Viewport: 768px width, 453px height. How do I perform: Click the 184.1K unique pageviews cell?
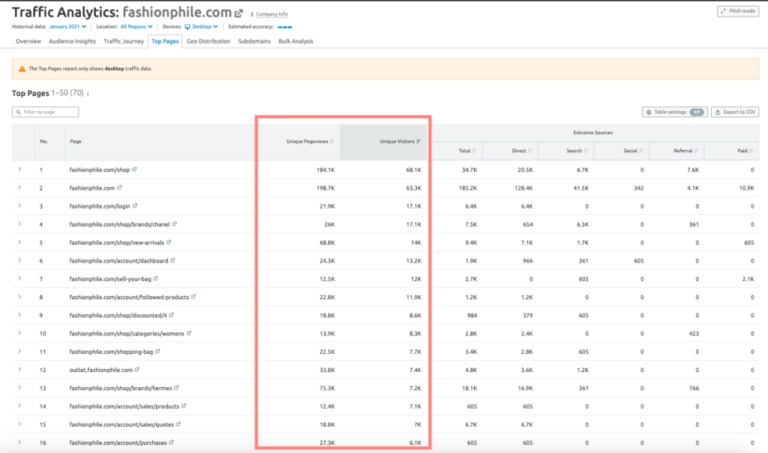click(x=326, y=170)
